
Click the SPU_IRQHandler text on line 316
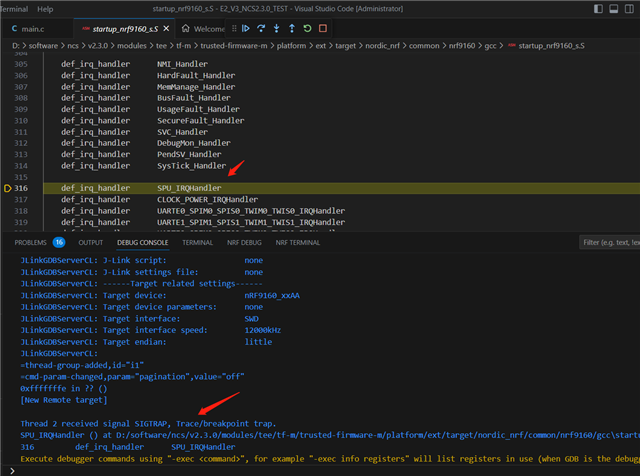[189, 187]
